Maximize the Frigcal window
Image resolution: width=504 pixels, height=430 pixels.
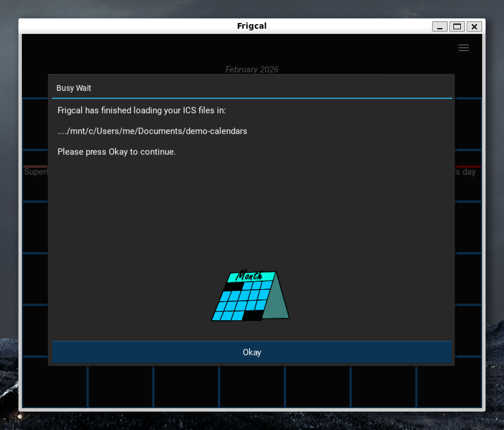tap(457, 27)
